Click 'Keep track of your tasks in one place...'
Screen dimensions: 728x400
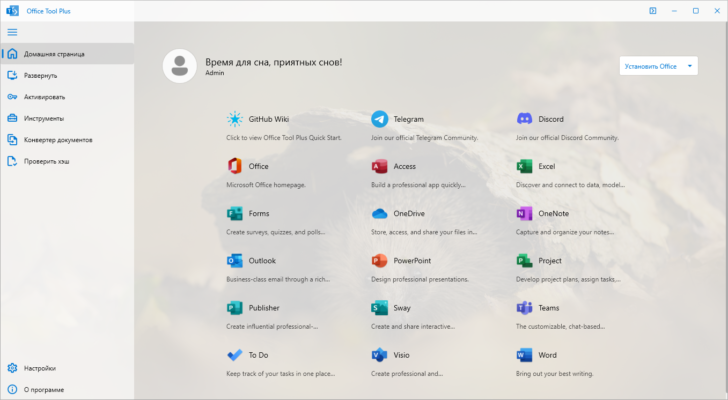(280, 374)
